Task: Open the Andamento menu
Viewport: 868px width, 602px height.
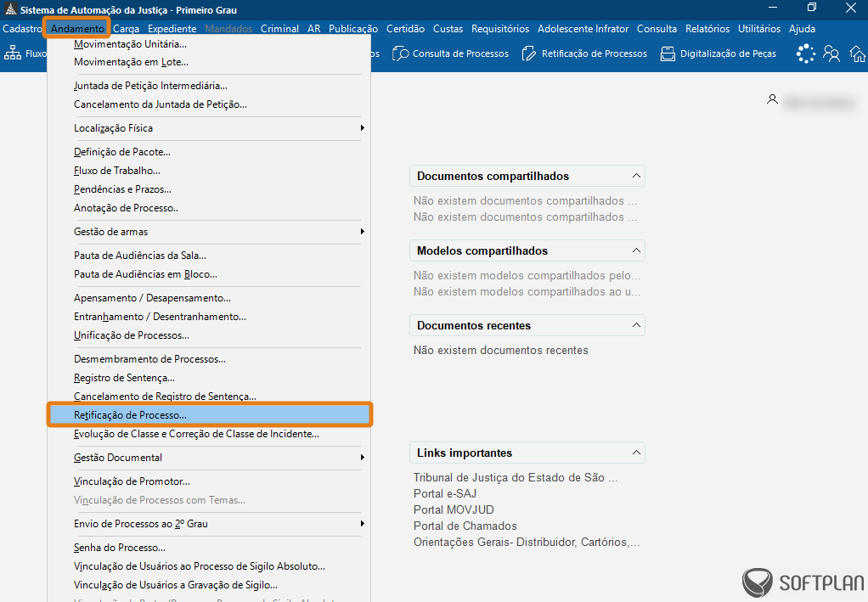Action: click(77, 29)
